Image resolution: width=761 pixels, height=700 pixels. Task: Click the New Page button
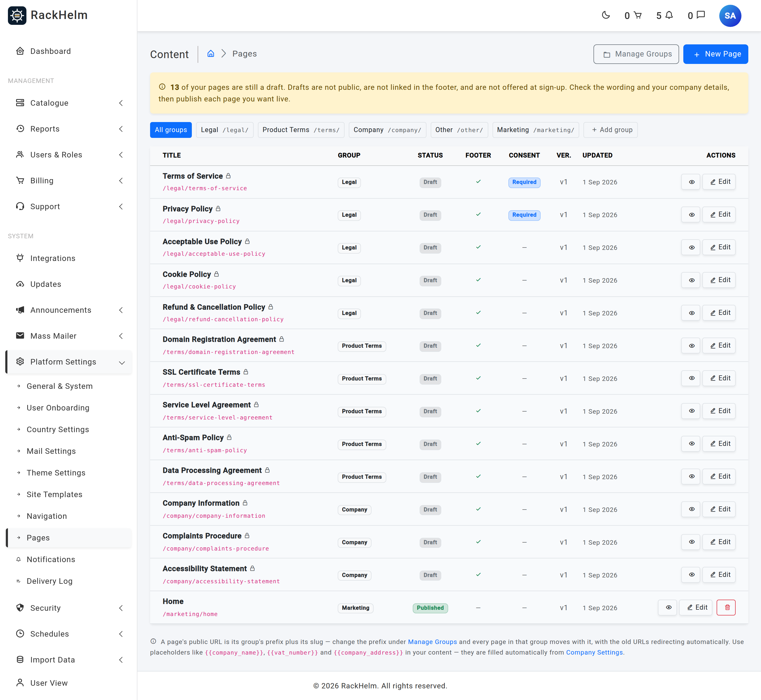(716, 54)
